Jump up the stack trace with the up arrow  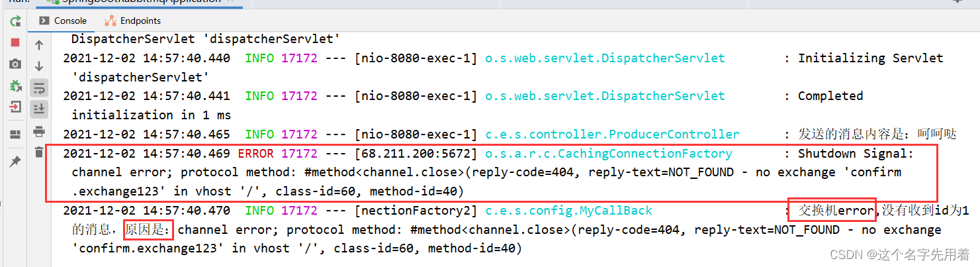(x=39, y=45)
